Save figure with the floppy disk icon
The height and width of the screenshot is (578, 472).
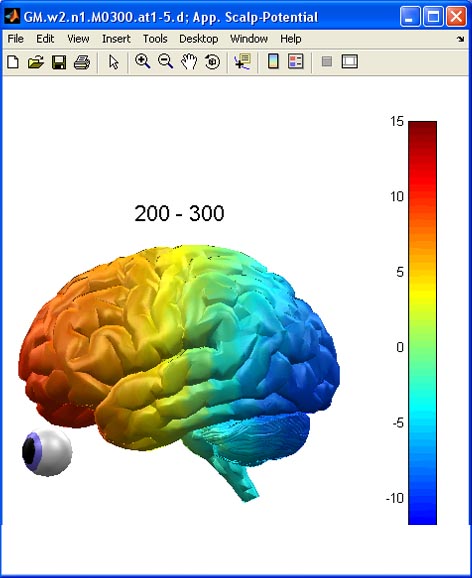[59, 62]
